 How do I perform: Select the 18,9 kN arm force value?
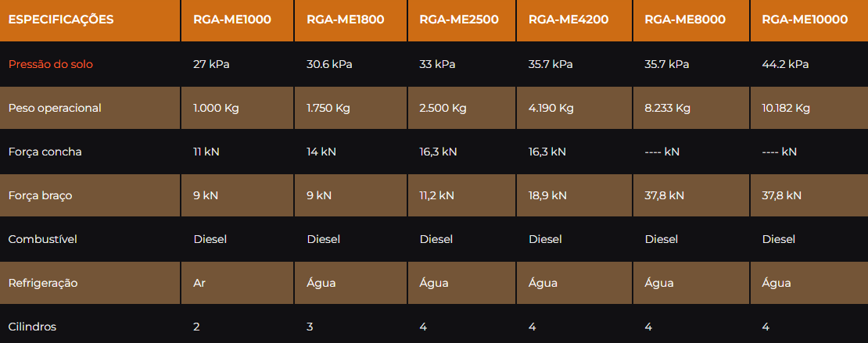[x=547, y=195]
